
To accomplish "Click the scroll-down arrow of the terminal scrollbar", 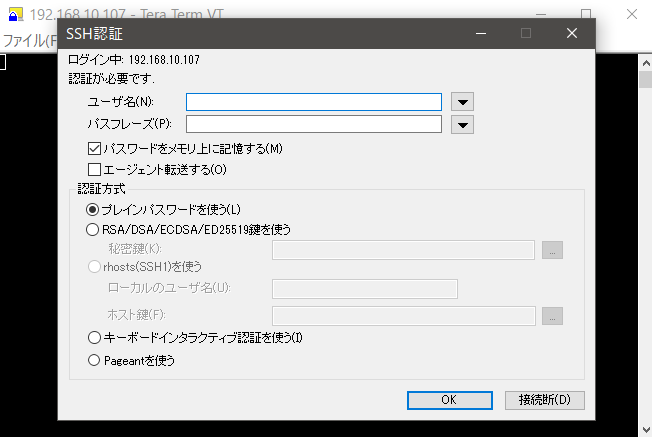I will pos(646,429).
